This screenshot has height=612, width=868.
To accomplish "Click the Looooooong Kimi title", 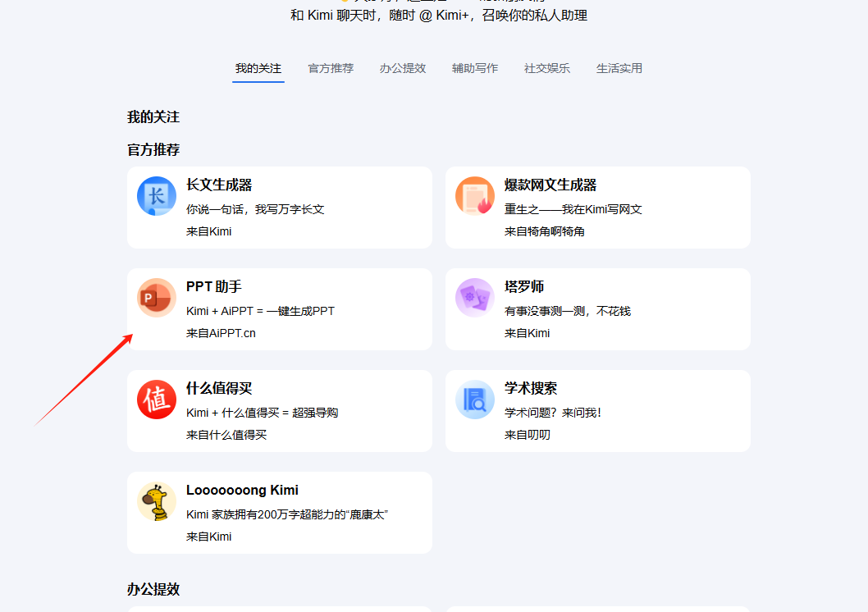I will (x=242, y=491).
